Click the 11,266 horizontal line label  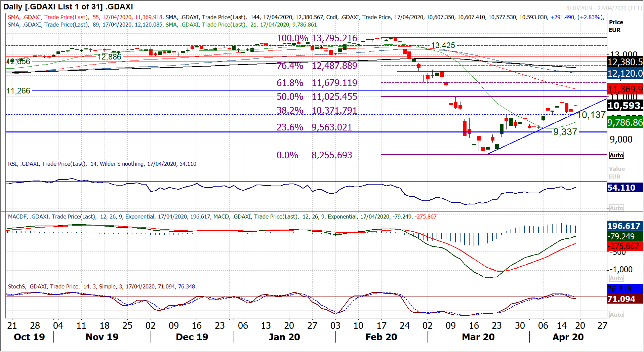click(18, 91)
